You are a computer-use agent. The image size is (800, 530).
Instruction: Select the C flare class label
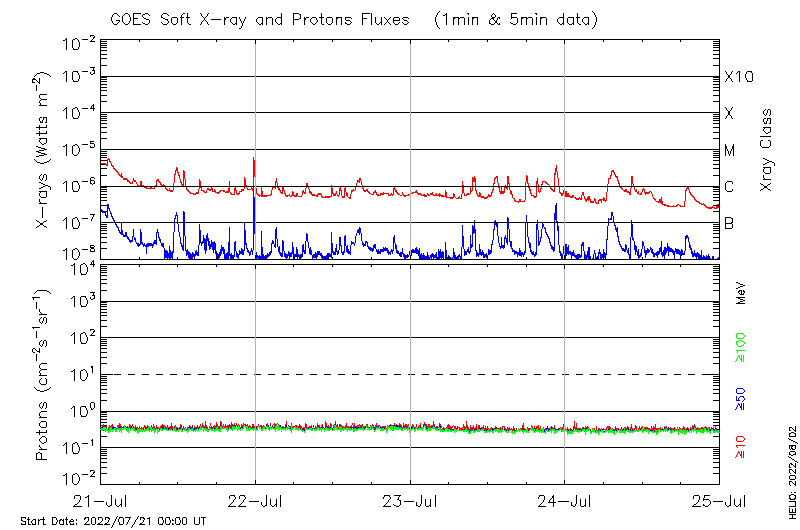(x=729, y=187)
